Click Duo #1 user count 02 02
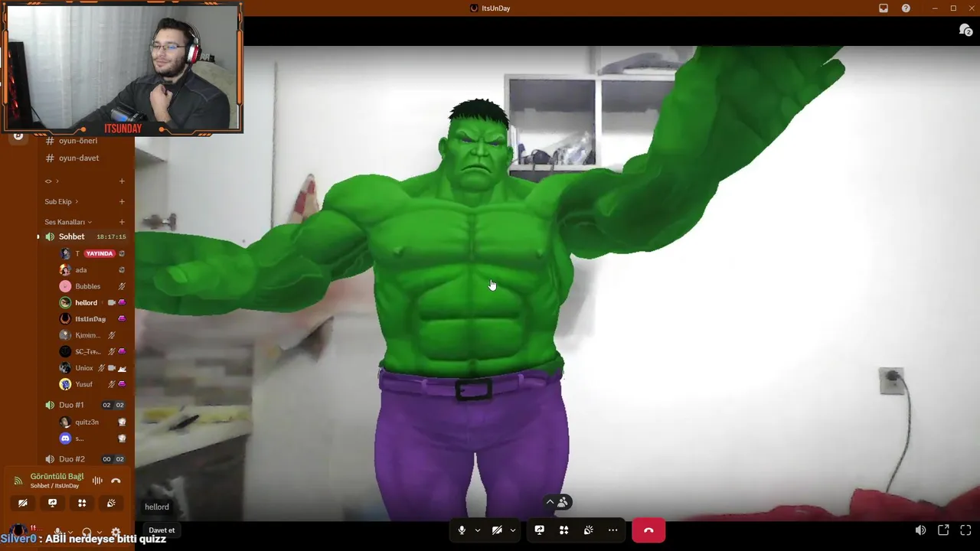The image size is (980, 551). 113,405
